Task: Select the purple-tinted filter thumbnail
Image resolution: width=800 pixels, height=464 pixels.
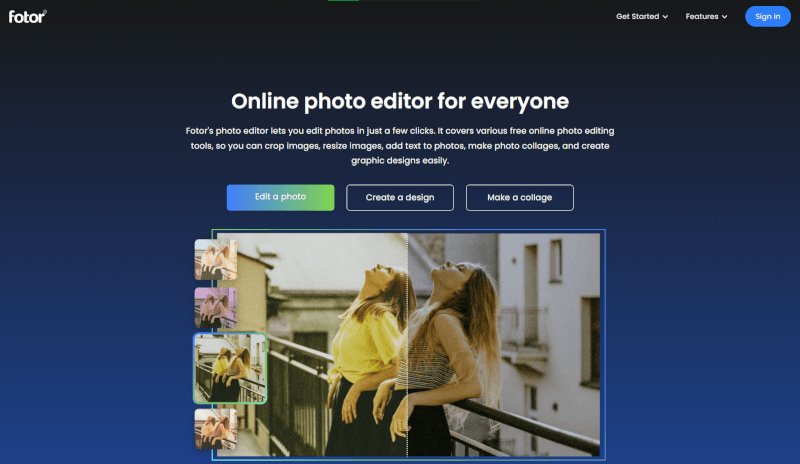Action: [x=215, y=307]
